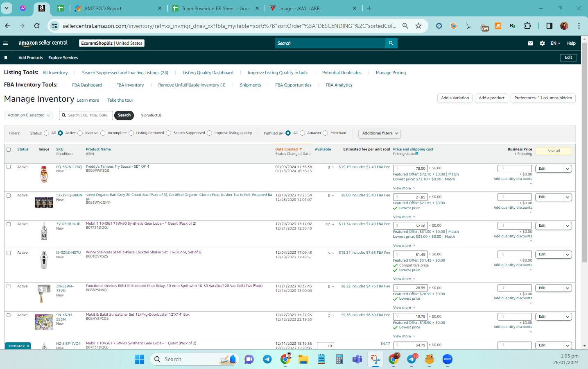Select Fulfilled By Amazon radio
This screenshot has height=369, width=588.
(x=302, y=133)
